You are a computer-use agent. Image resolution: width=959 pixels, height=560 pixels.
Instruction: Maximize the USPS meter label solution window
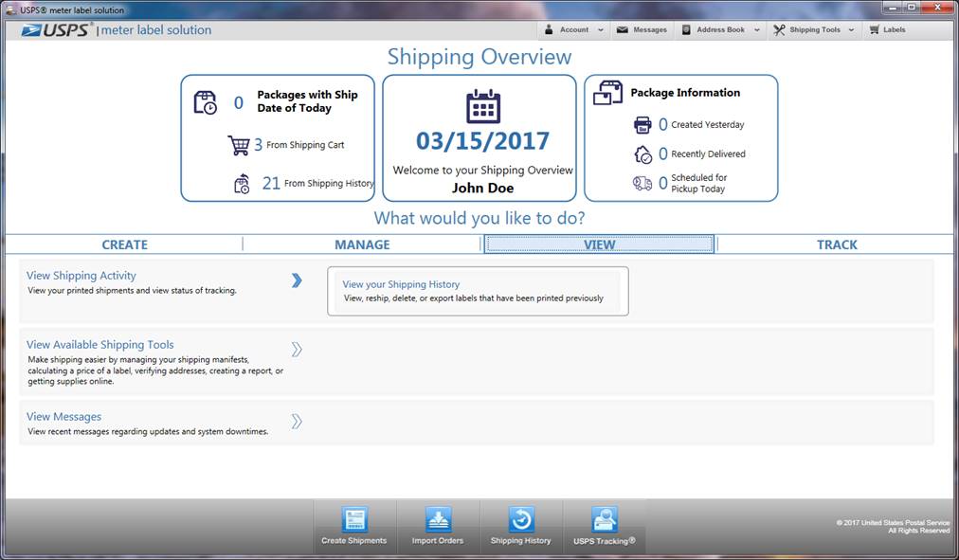[912, 8]
